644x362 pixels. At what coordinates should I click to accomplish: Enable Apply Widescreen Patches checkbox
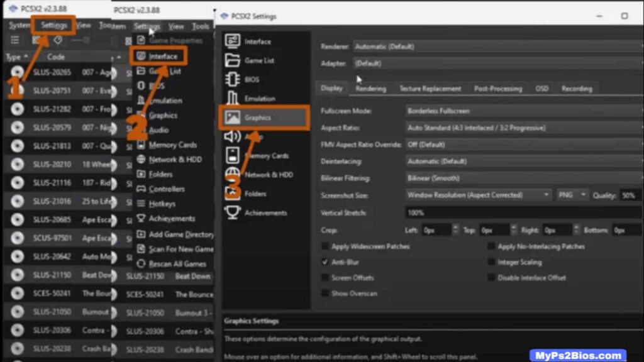coord(325,246)
